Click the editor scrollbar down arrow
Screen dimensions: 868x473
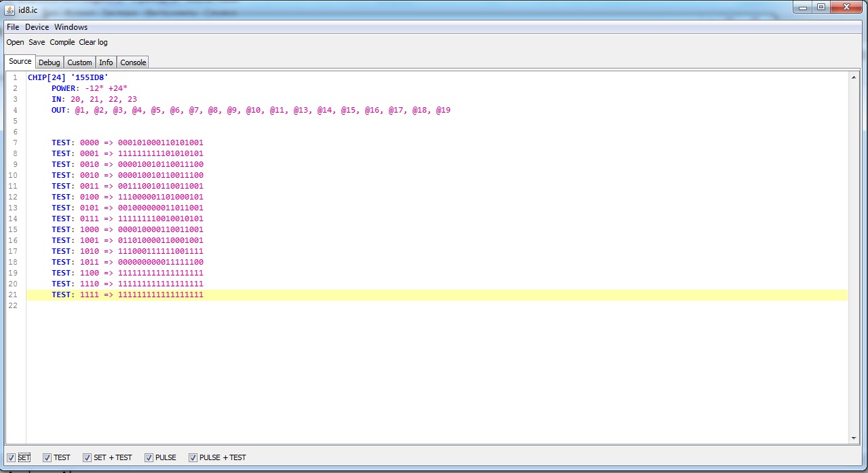click(854, 438)
